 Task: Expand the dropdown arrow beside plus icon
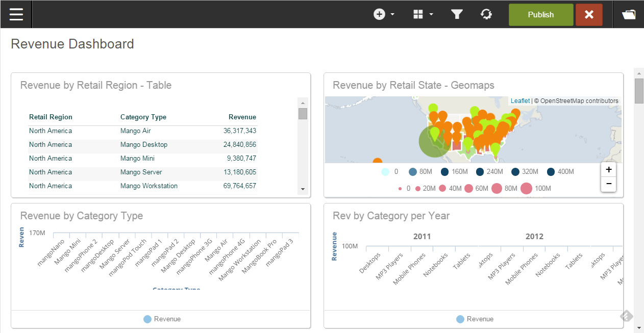tap(392, 15)
